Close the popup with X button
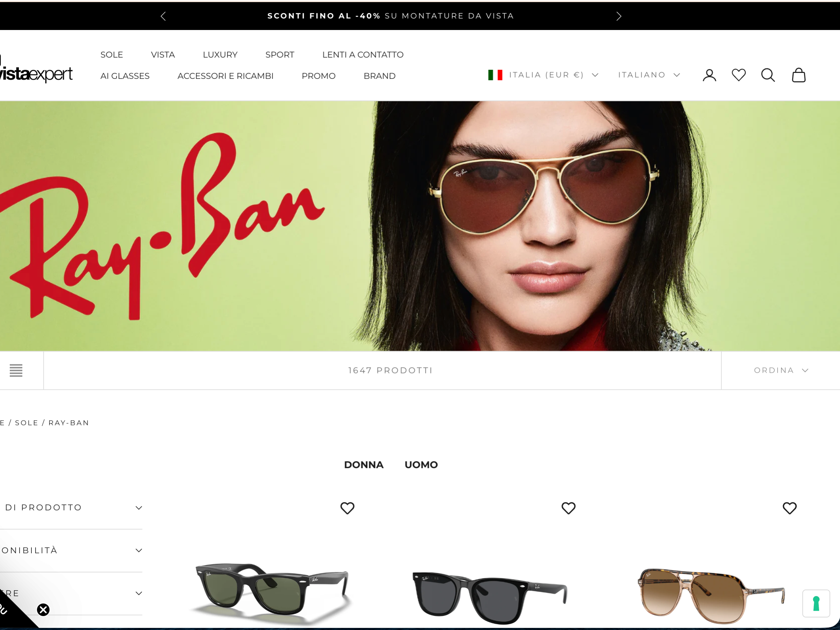 (43, 609)
